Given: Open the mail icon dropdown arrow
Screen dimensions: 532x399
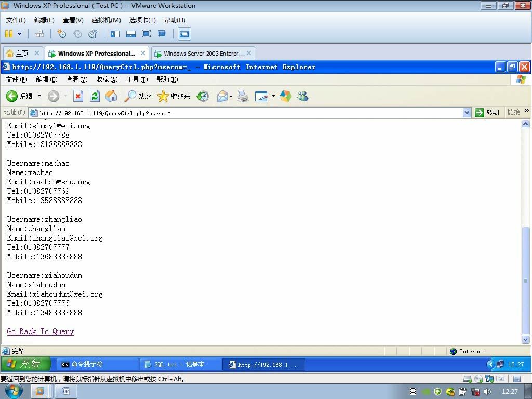Looking at the screenshot, I should coord(231,96).
